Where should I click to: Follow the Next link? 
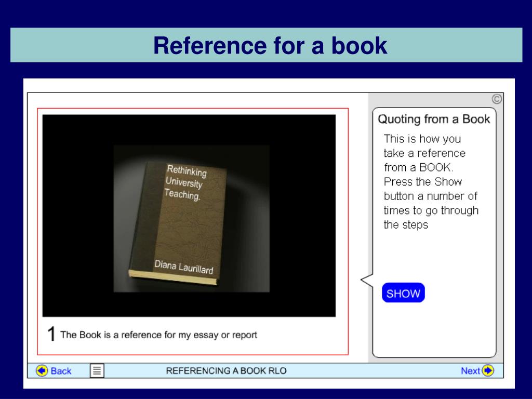(470, 371)
